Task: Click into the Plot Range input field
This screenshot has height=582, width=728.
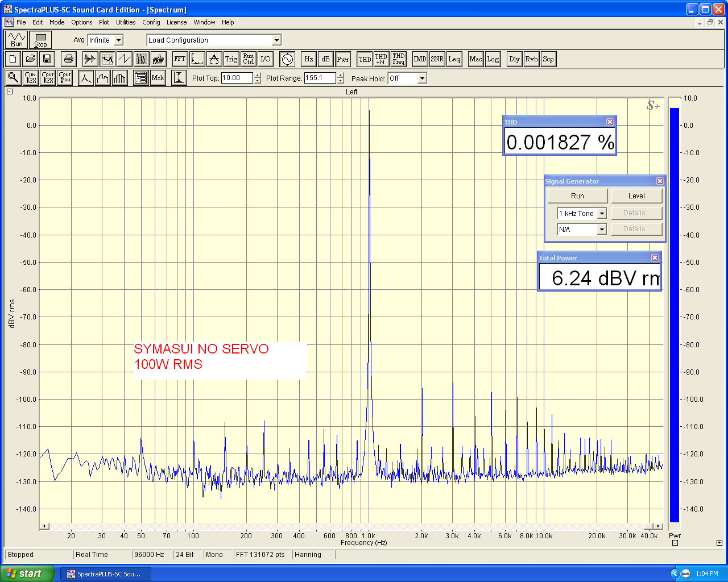Action: (x=320, y=78)
